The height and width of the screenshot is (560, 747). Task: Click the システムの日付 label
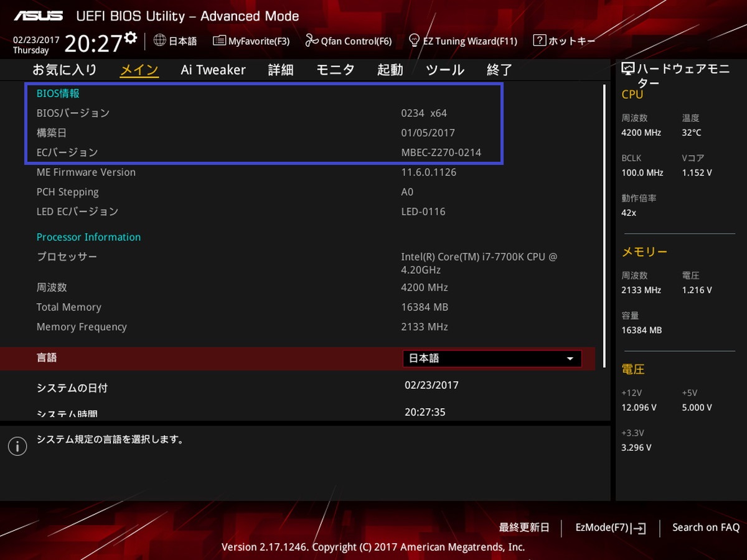click(x=72, y=388)
